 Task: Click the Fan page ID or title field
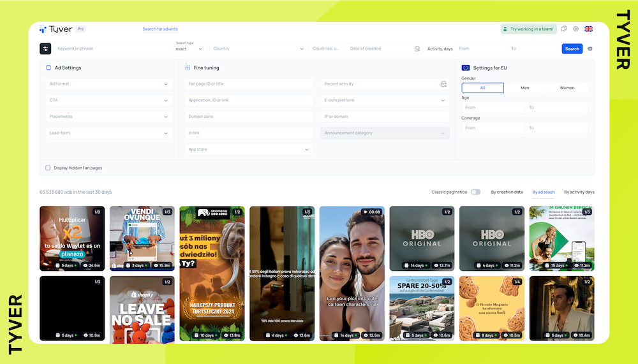[249, 84]
